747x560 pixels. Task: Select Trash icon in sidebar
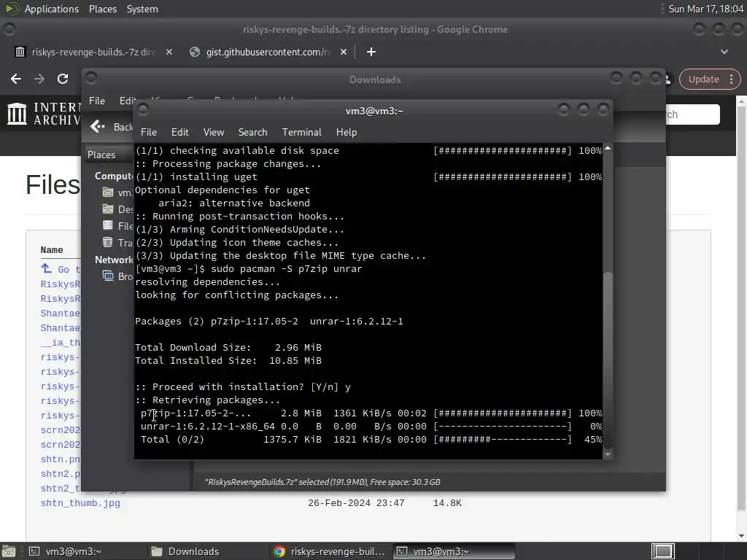(108, 242)
